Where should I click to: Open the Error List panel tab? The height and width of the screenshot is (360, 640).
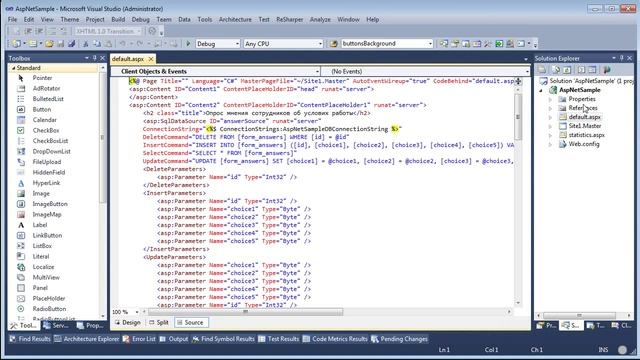[x=139, y=339]
